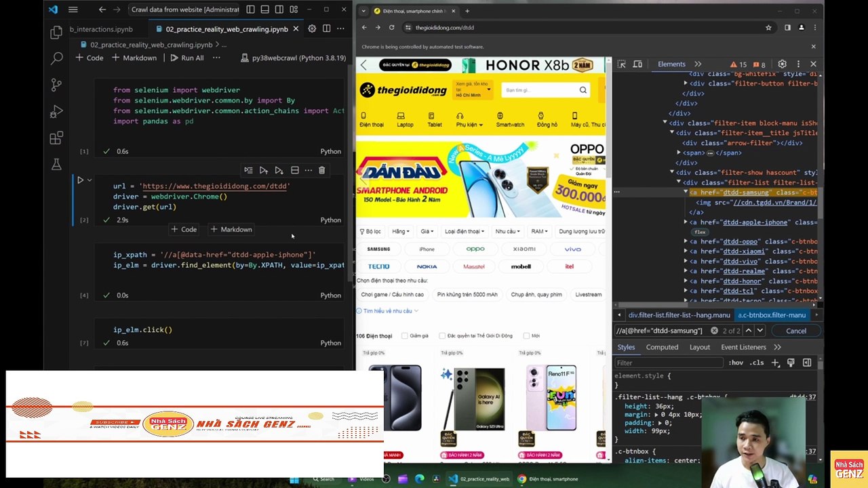868x488 pixels.
Task: Clear the DevTools XPath search field
Action: [x=714, y=331]
